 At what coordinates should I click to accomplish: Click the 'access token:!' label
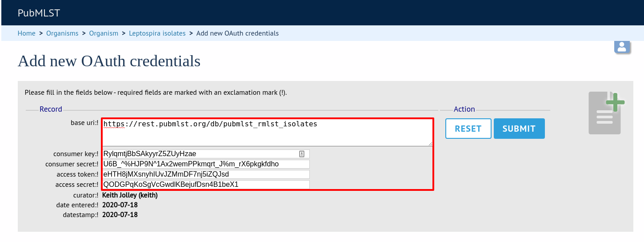(x=77, y=174)
